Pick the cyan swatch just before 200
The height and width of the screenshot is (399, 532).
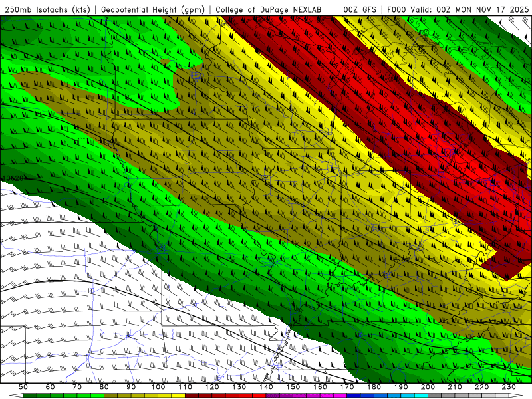pos(421,396)
